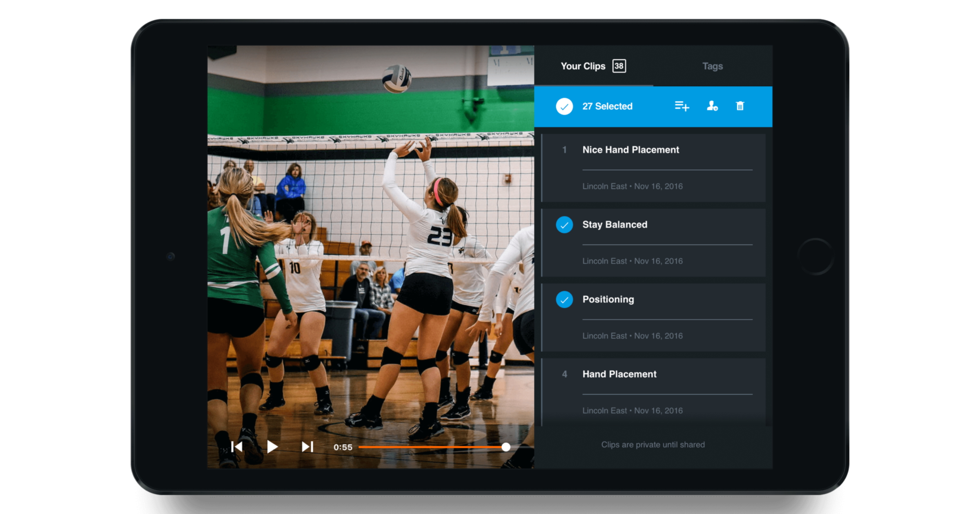980x514 pixels.
Task: Delete the 27 selected clips
Action: coord(740,106)
